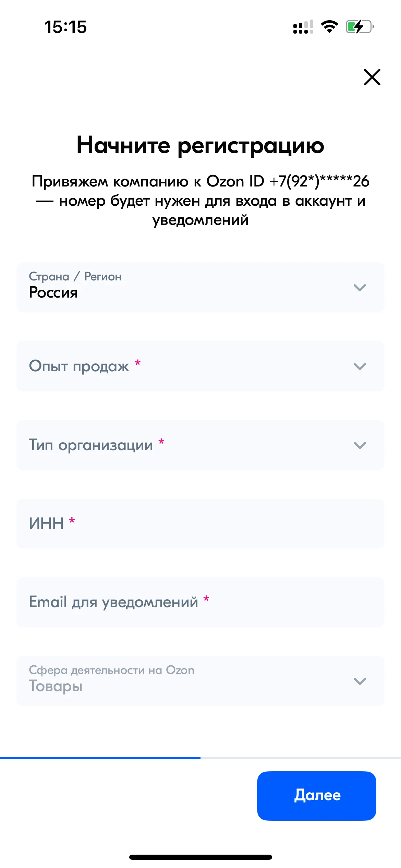The width and height of the screenshot is (401, 868).
Task: Focus the ИНН input field
Action: (x=200, y=524)
